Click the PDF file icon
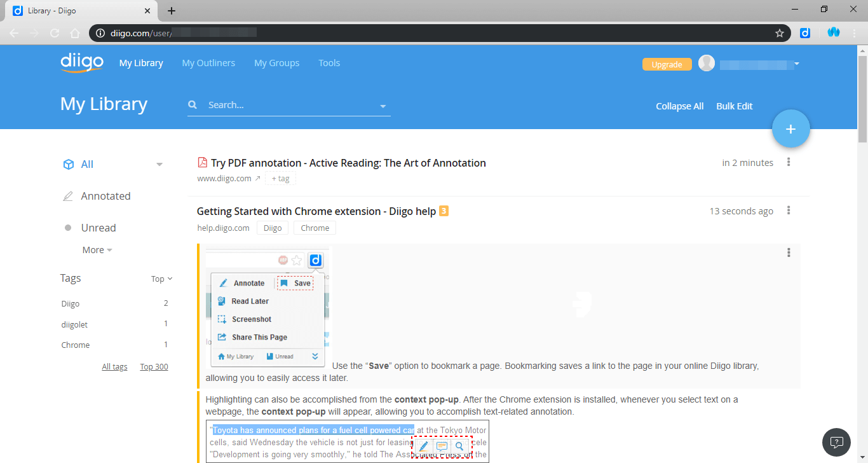Screen dimensions: 868x463 [x=203, y=162]
